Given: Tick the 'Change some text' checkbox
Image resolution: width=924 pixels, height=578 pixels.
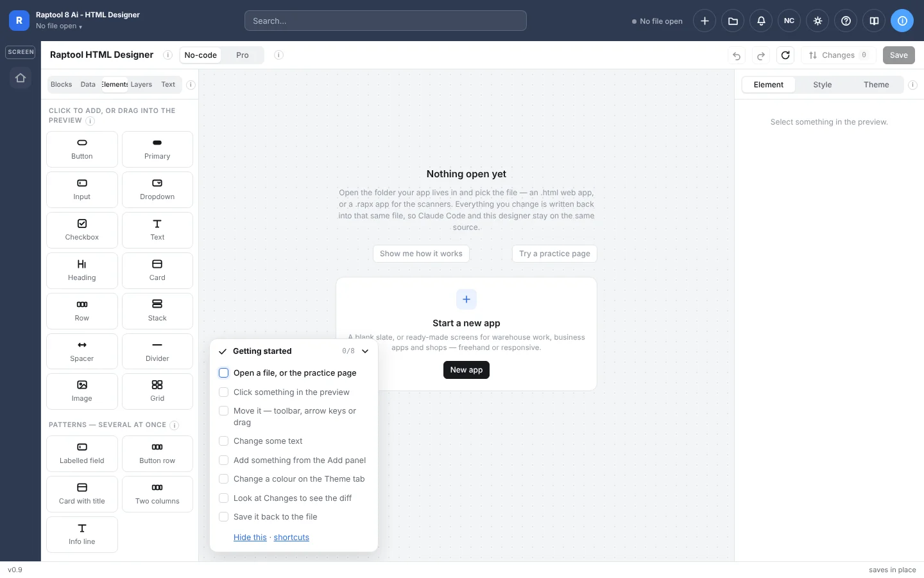Looking at the screenshot, I should [224, 441].
